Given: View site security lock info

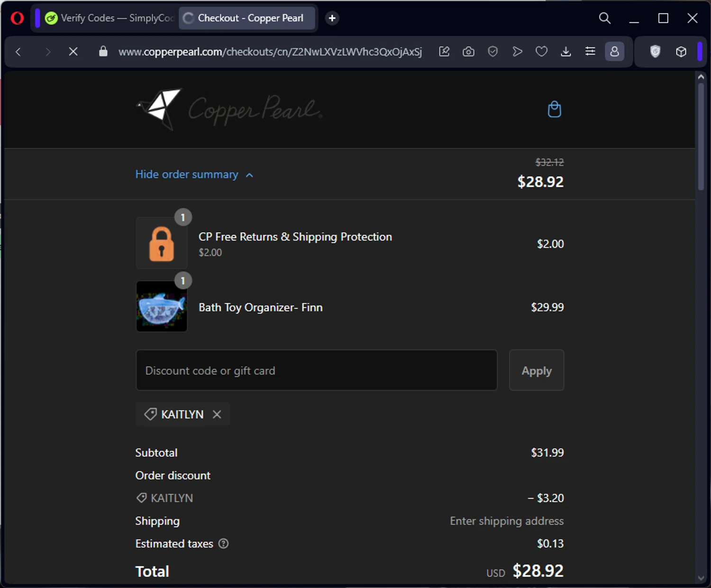Looking at the screenshot, I should click(x=103, y=51).
